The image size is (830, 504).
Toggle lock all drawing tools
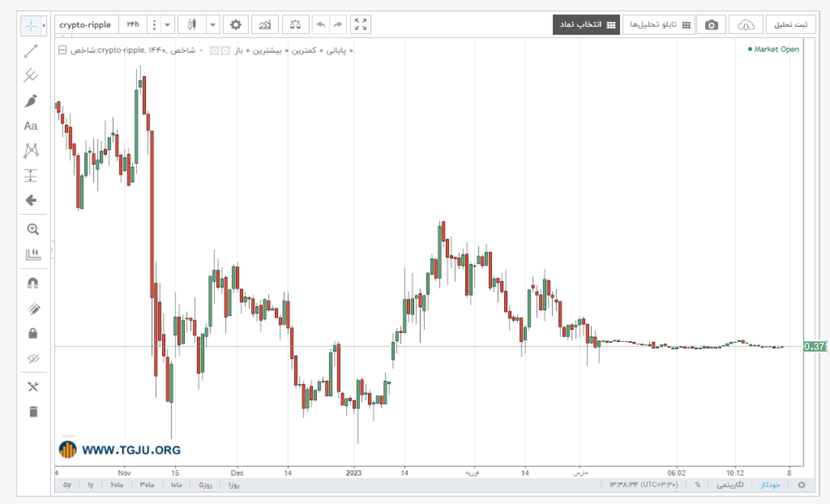33,333
